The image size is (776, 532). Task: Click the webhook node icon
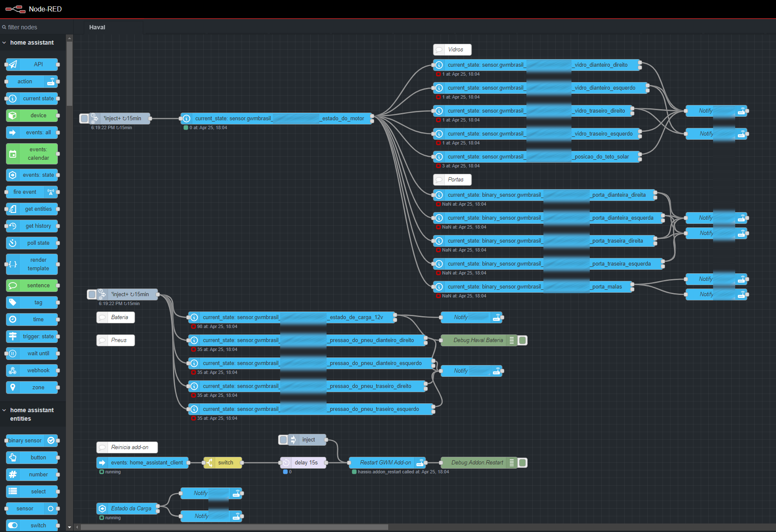click(x=13, y=371)
